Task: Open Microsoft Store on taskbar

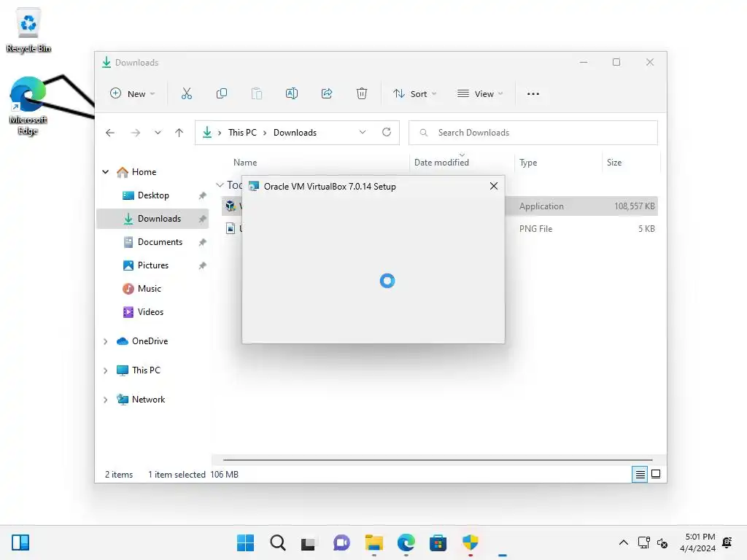Action: pyautogui.click(x=438, y=542)
